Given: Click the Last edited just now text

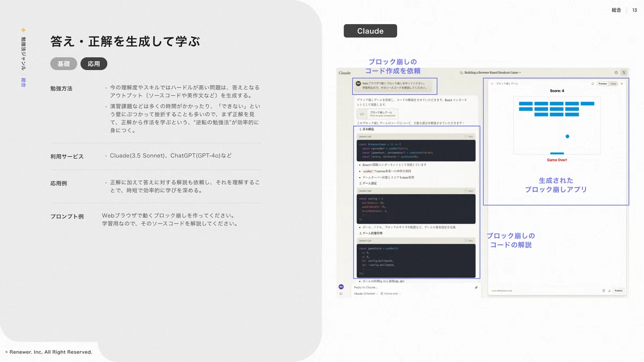Looking at the screenshot, I should click(502, 291).
